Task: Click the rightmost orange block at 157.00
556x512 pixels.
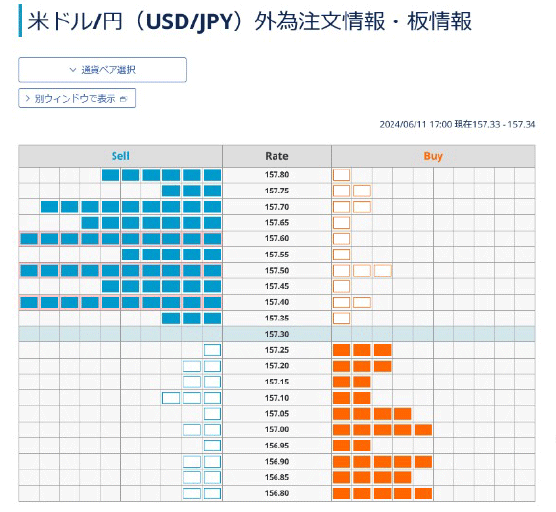Action: pos(423,430)
